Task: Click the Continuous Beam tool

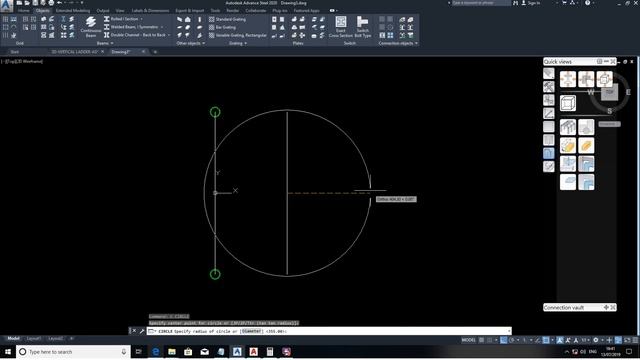Action: point(91,27)
